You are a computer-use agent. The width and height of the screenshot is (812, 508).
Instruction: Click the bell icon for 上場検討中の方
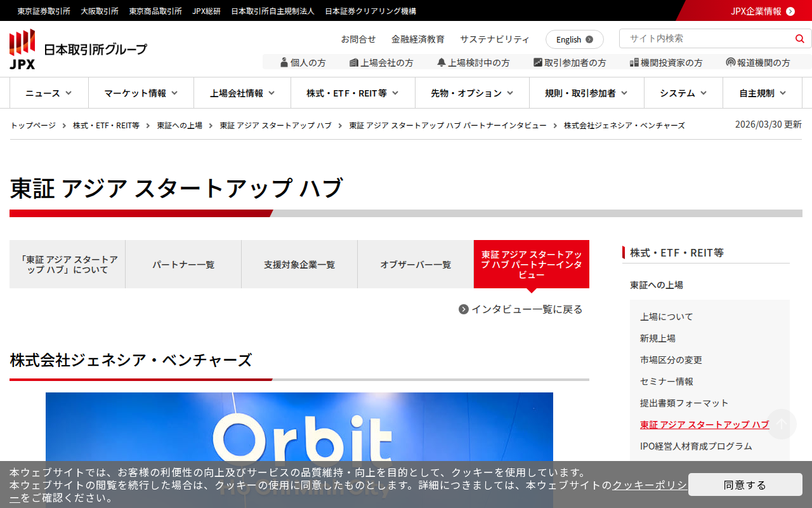click(442, 62)
